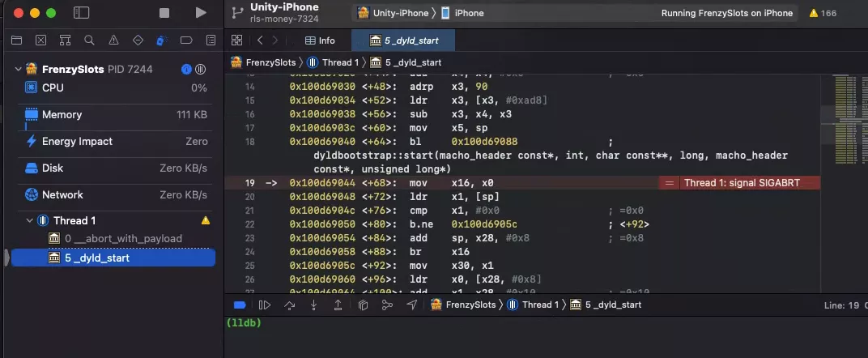Open Debug Memory Graph

(388, 305)
